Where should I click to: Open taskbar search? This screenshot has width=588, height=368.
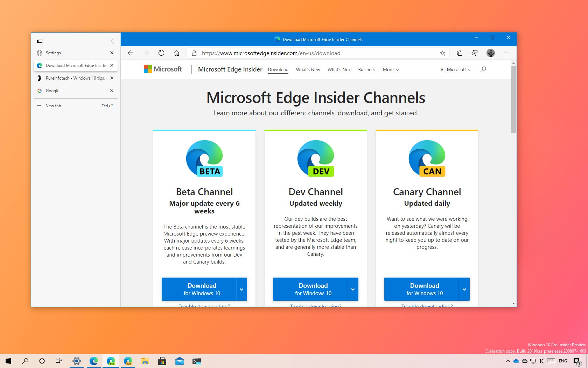coord(25,361)
